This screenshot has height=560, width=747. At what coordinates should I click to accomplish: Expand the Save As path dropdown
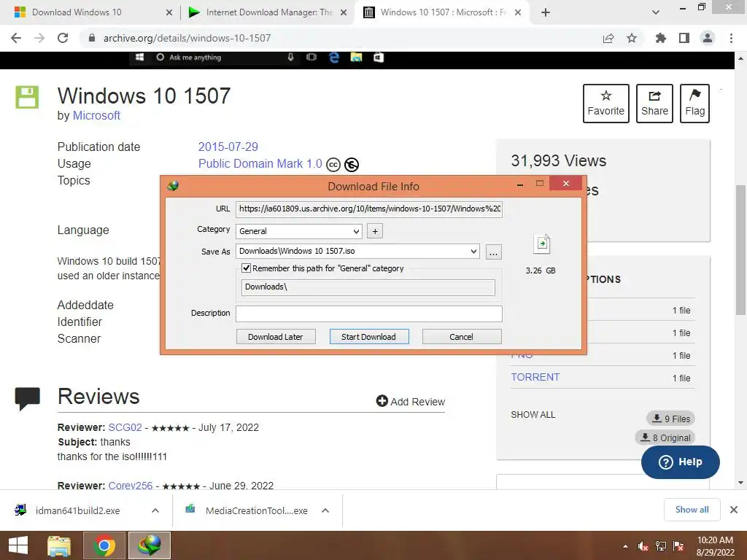point(473,251)
